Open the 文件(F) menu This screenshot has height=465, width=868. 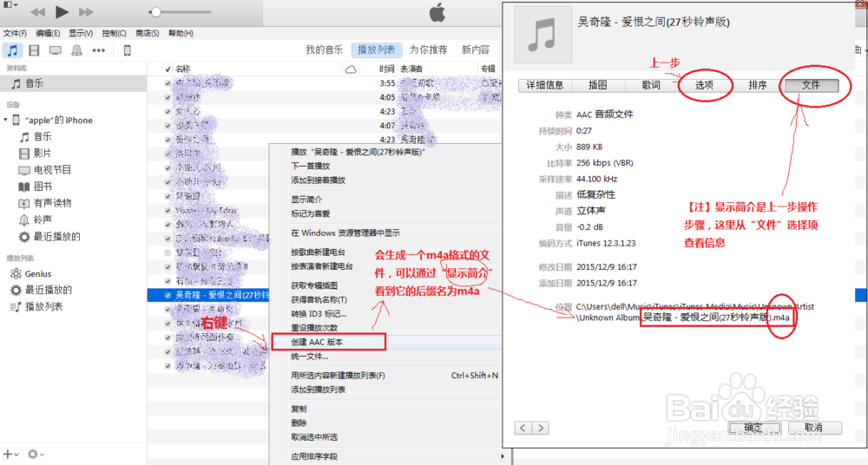15,33
